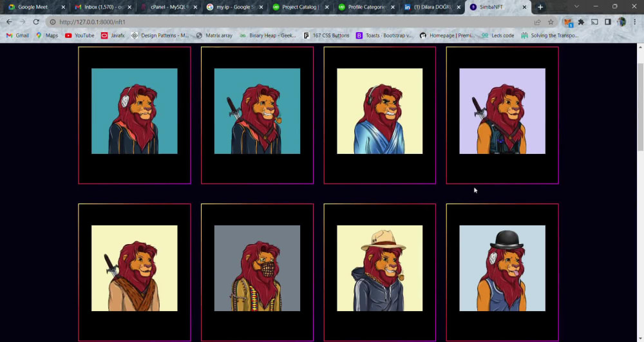This screenshot has height=342, width=644.
Task: Open the Solving the Transpo bookmark
Action: [550, 35]
